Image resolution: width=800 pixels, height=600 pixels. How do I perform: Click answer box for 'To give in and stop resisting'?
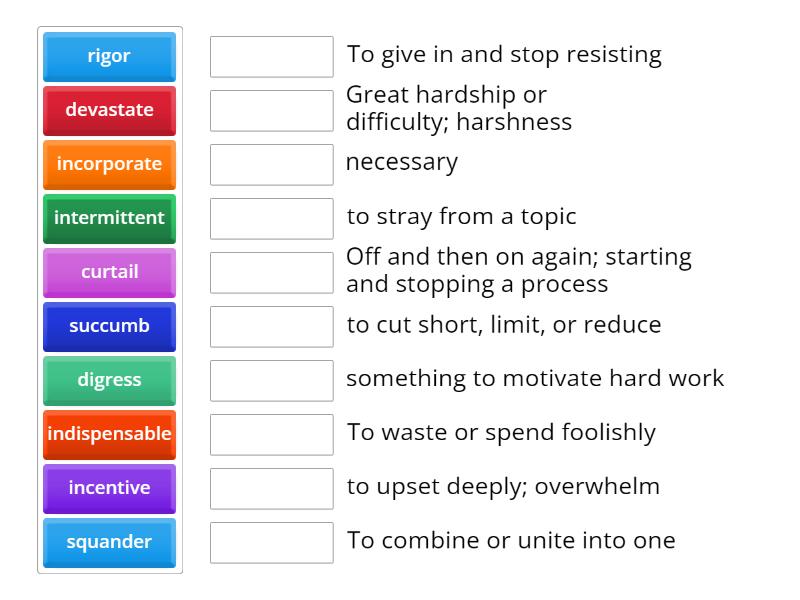271,57
